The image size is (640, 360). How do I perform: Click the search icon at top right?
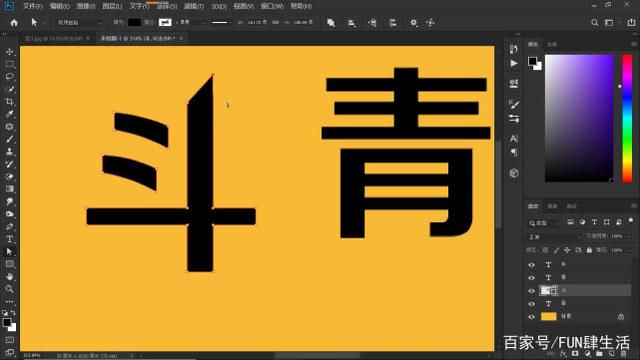click(x=595, y=23)
